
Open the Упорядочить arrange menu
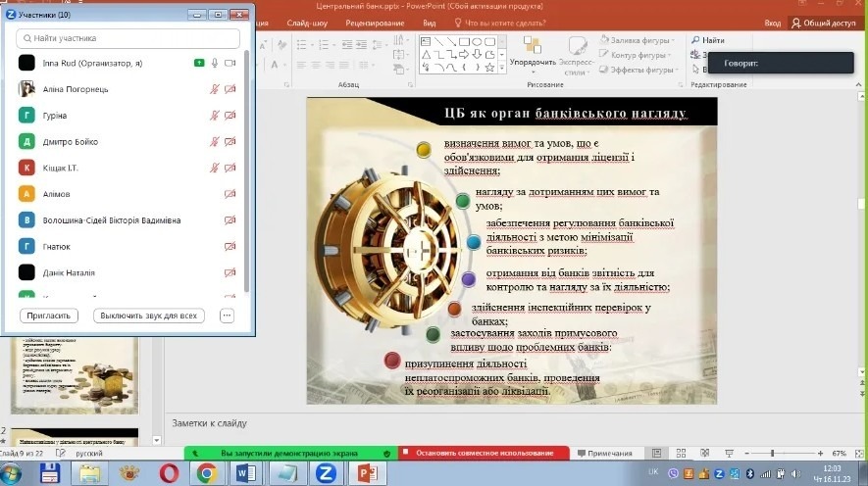click(x=533, y=54)
